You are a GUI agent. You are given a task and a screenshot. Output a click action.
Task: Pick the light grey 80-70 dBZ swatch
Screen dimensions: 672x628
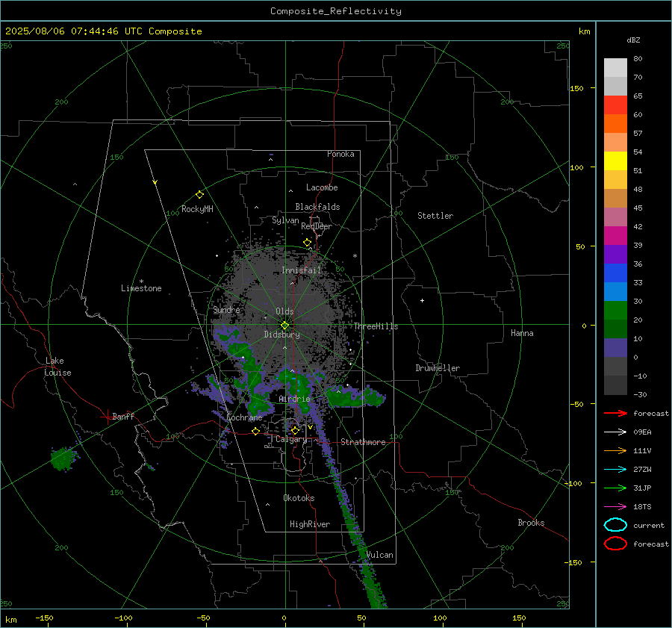(615, 67)
